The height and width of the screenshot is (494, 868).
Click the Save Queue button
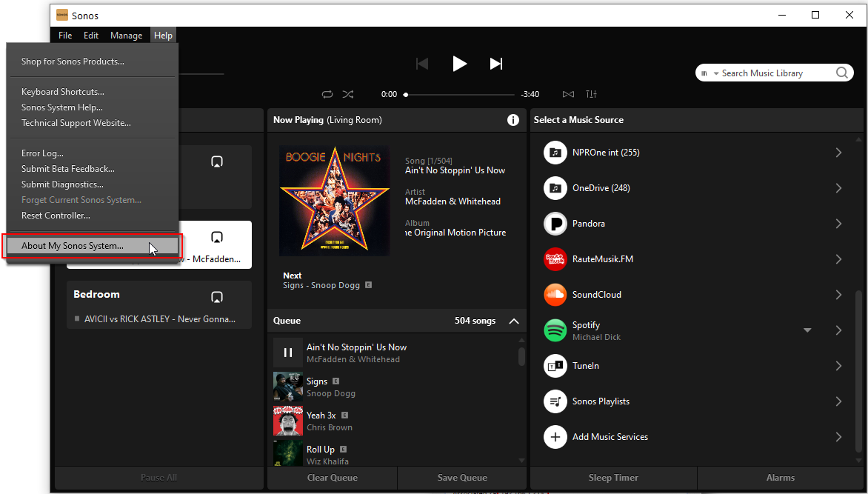pyautogui.click(x=462, y=478)
